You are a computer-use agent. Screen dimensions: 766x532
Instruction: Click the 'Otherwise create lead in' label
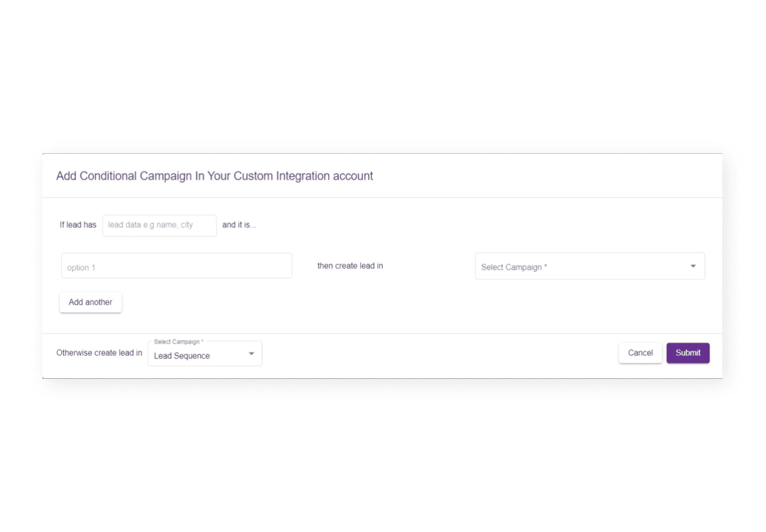pyautogui.click(x=99, y=353)
